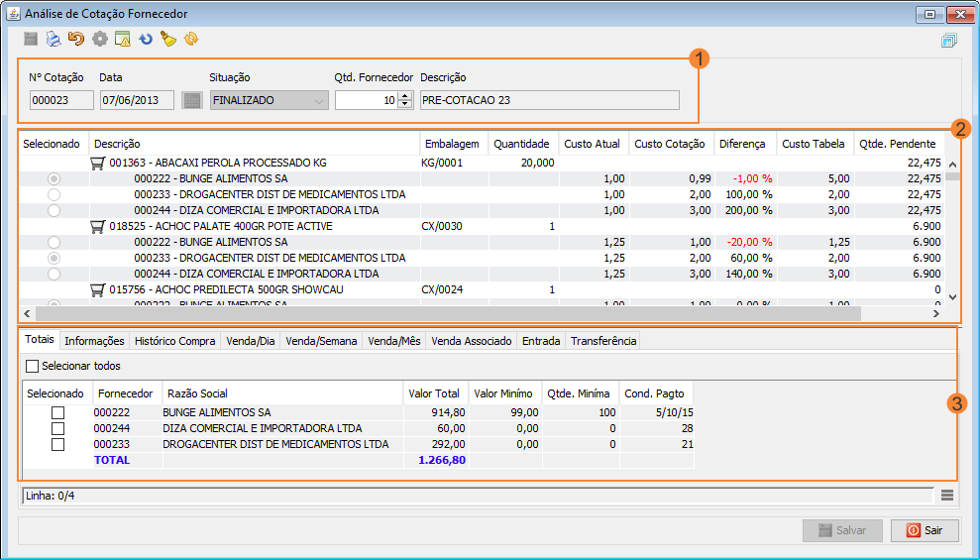Click the blue refresh arrow icon
Image resolution: width=980 pixels, height=560 pixels.
pyautogui.click(x=146, y=40)
